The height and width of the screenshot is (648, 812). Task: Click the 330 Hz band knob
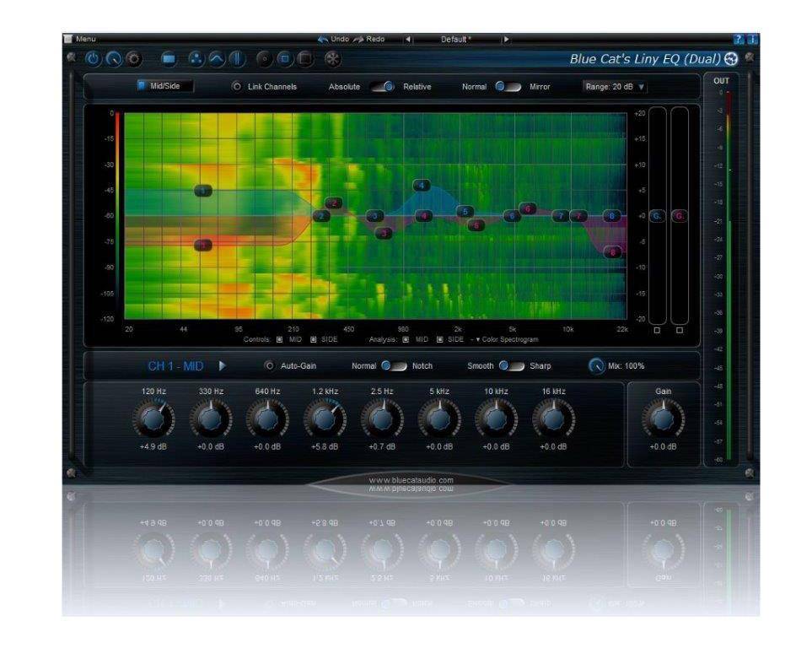coord(211,418)
